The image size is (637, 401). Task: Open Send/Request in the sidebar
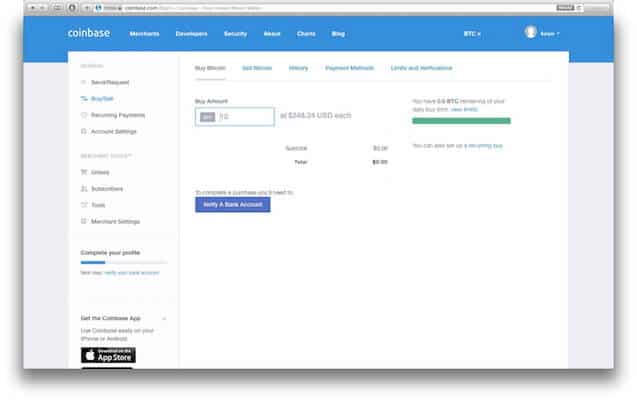pos(110,82)
